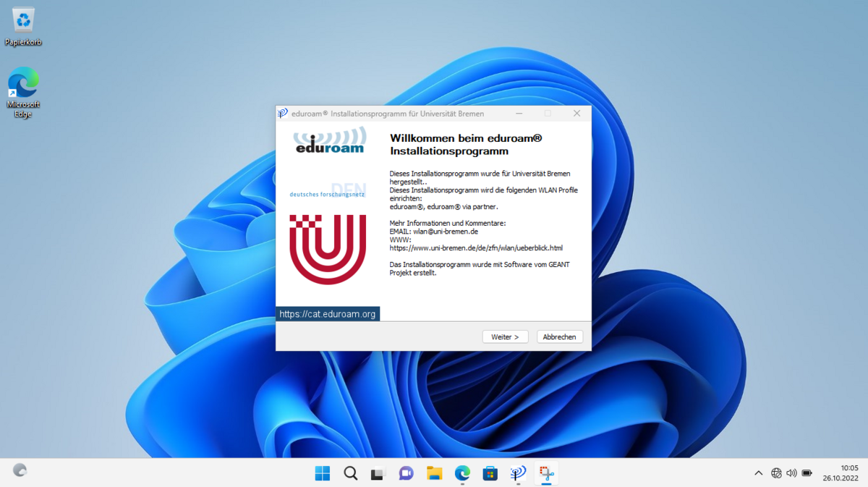The width and height of the screenshot is (868, 487).
Task: Open the Papierkorb recycle bin icon
Action: coord(23,27)
